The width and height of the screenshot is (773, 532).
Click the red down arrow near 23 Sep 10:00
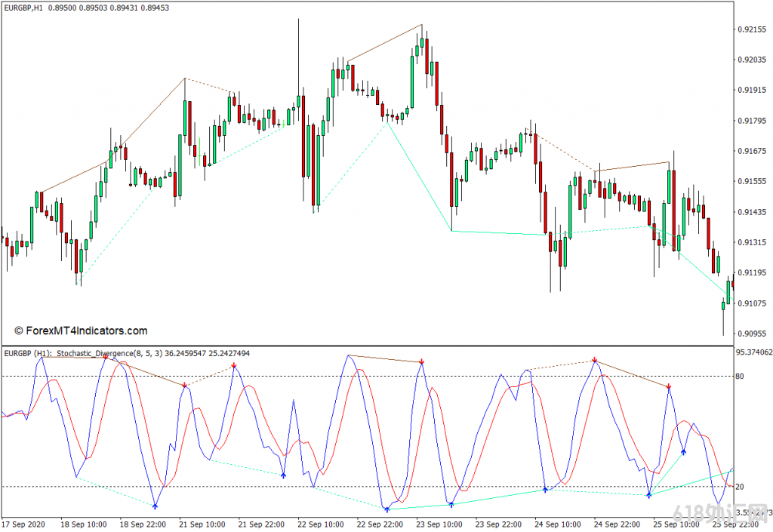[422, 362]
